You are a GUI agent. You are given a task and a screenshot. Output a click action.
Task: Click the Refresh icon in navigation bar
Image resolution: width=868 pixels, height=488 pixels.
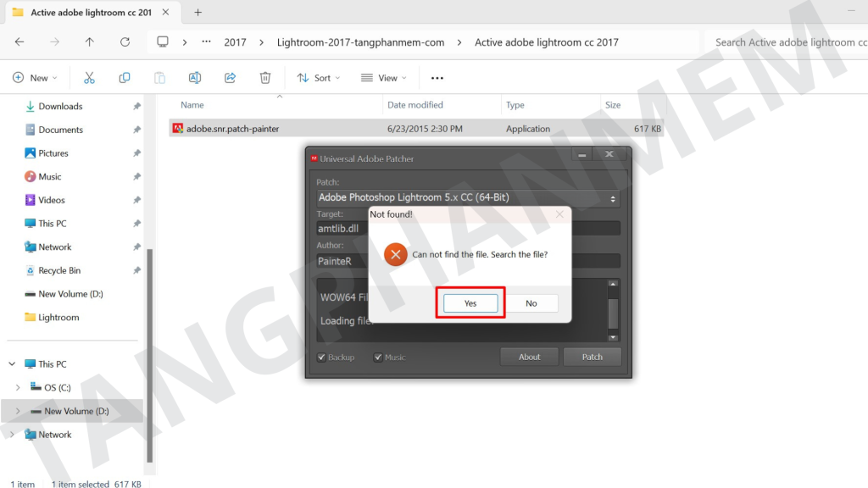(x=125, y=42)
